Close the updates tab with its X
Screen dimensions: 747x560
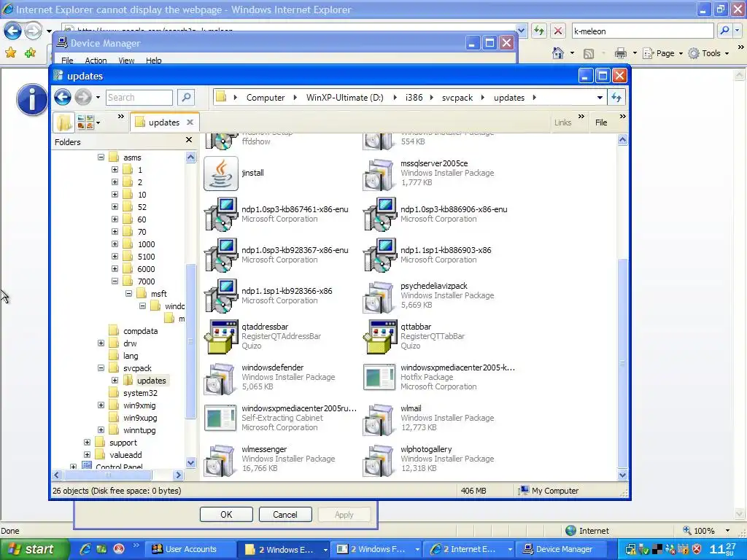[190, 122]
